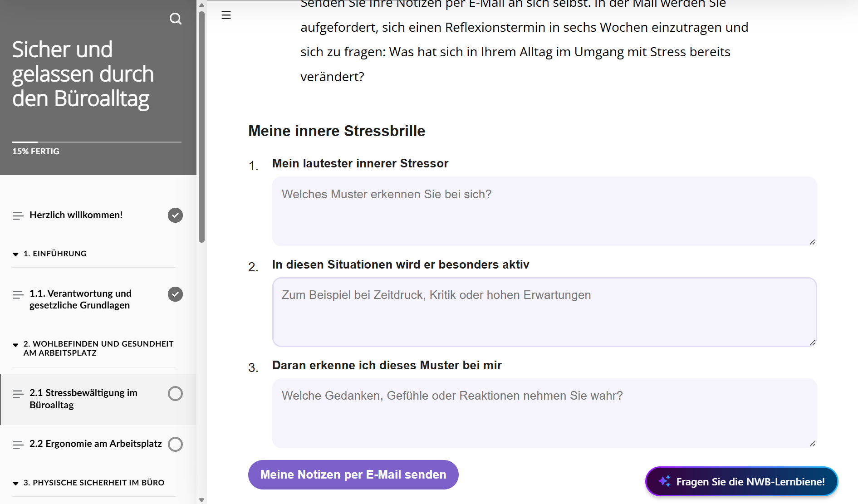The height and width of the screenshot is (504, 858).
Task: Click empty status circle for 2.1 Stressbewältigung
Action: (x=175, y=393)
